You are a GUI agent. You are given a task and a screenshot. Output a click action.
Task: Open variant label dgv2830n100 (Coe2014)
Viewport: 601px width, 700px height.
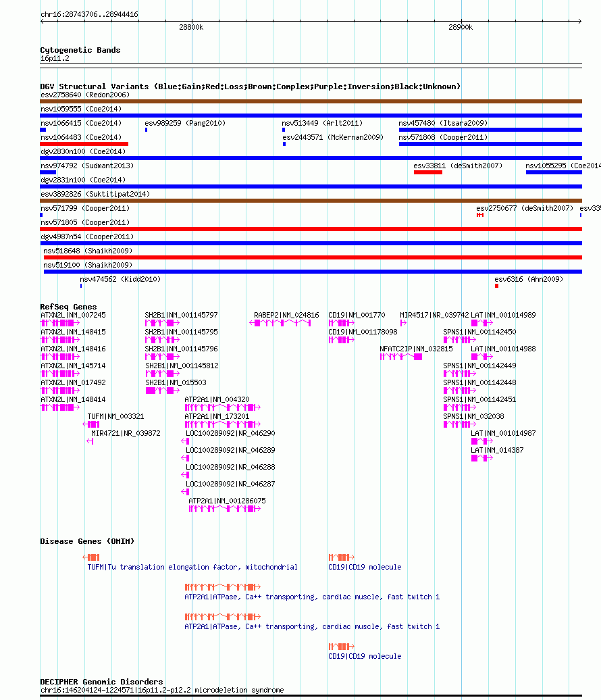tap(83, 152)
